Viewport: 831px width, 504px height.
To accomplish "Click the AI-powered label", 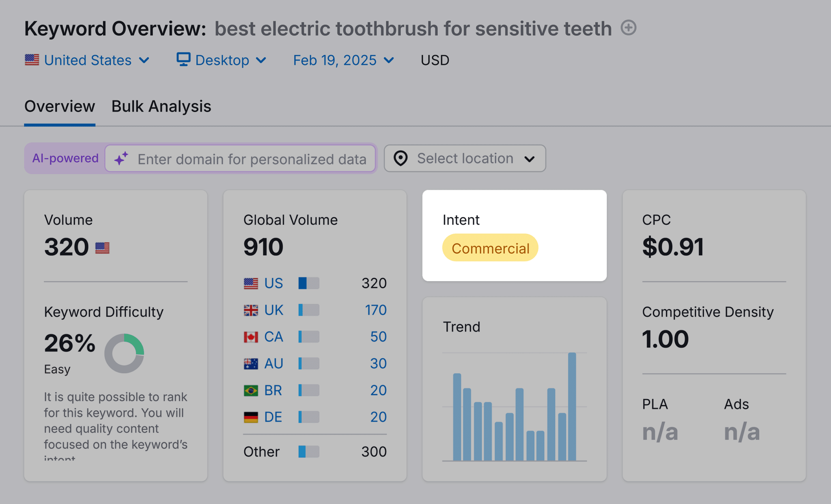I will point(65,158).
